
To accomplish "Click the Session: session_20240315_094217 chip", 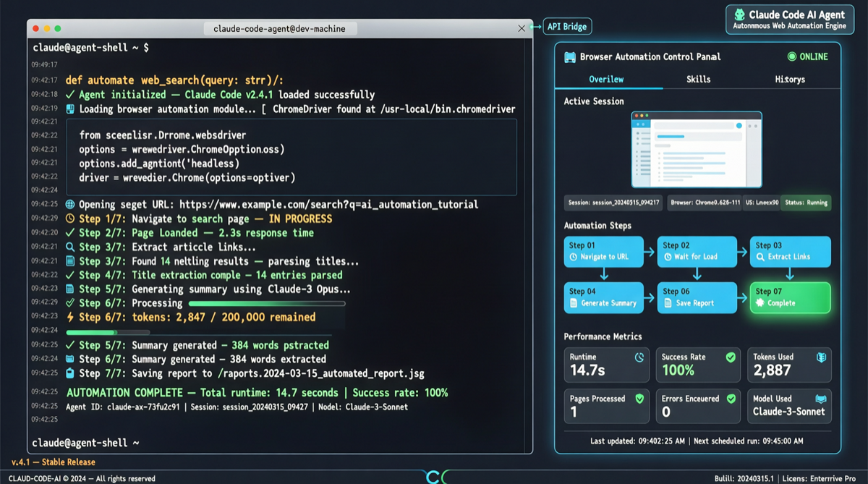I will point(613,203).
